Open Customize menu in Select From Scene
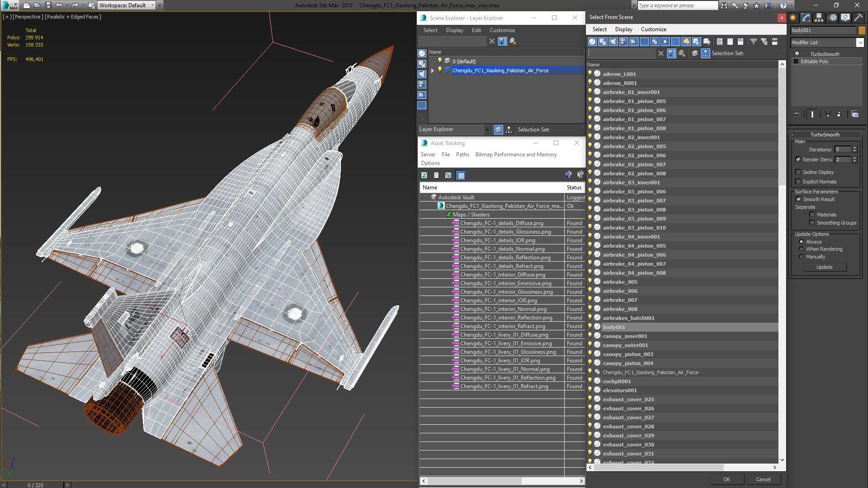 pyautogui.click(x=653, y=29)
